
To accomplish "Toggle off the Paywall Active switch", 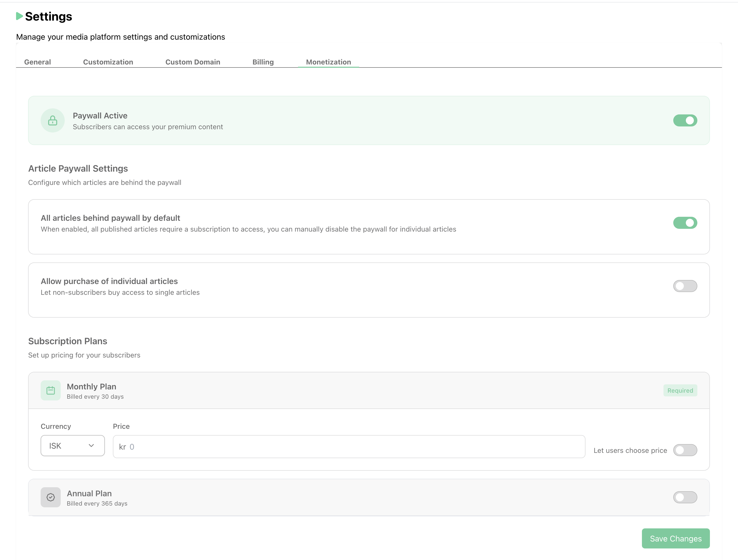I will [685, 120].
